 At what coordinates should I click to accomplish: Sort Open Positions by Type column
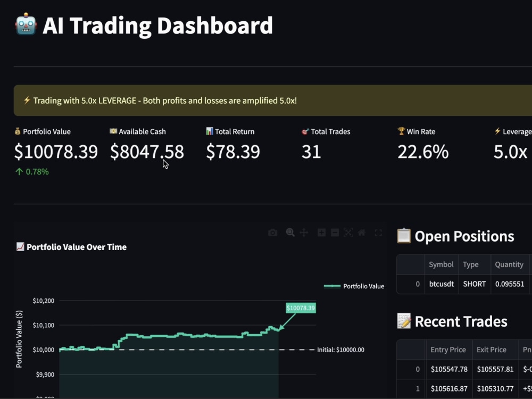coord(475,264)
